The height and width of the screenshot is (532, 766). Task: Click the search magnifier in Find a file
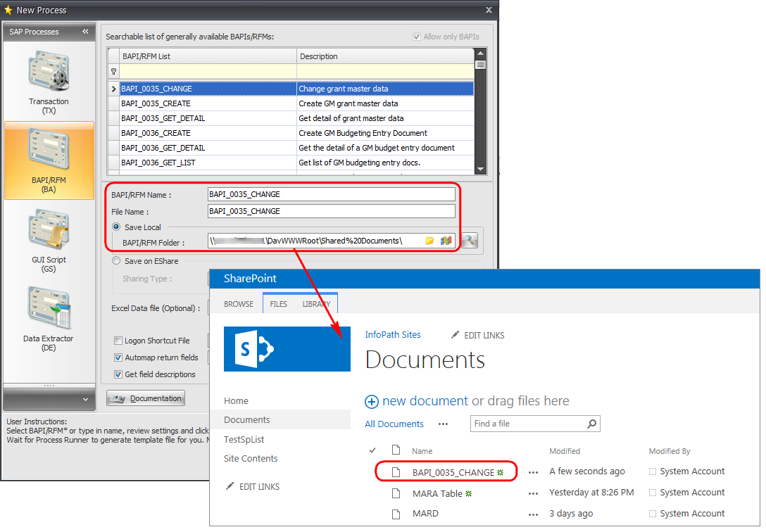tap(591, 424)
